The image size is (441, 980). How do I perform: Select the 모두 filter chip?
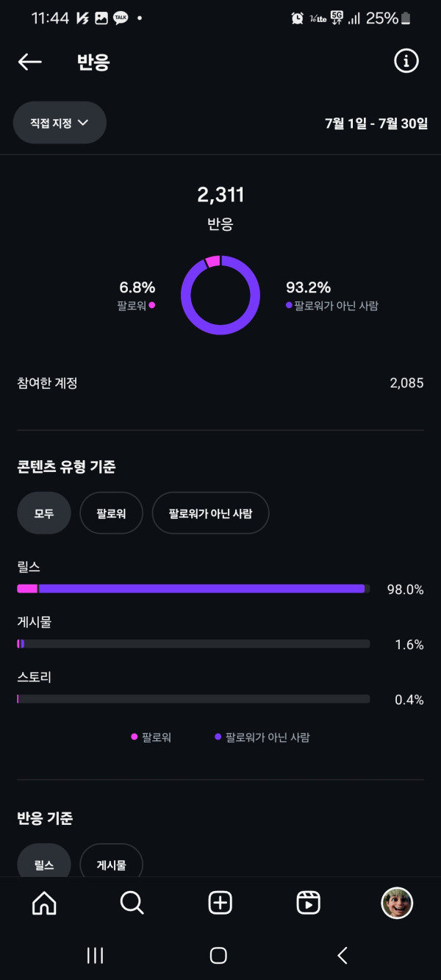44,513
